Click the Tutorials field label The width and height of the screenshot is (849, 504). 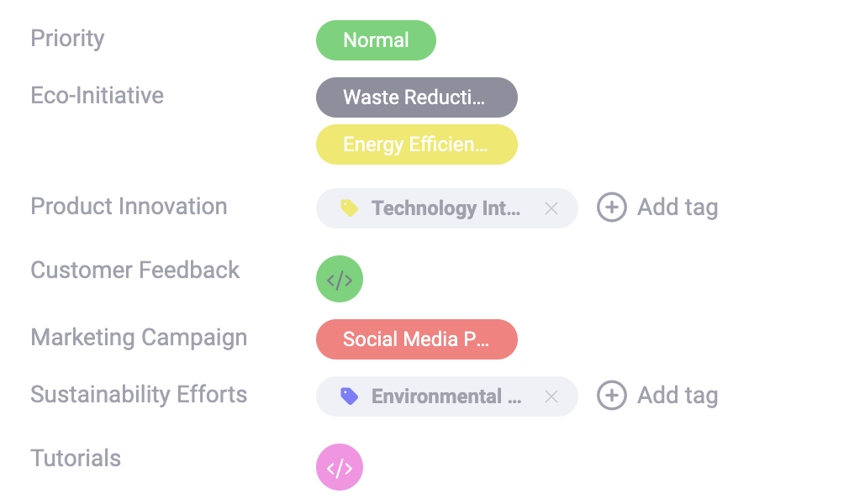[76, 459]
